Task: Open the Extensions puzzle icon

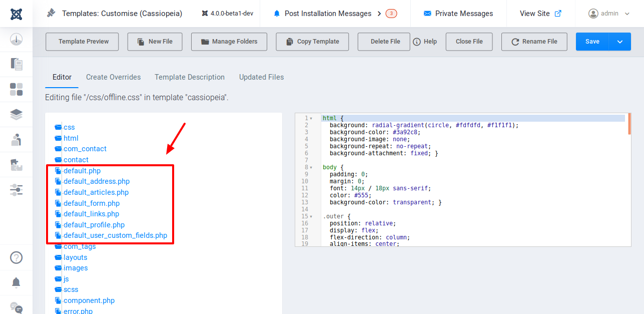Action: [x=16, y=164]
